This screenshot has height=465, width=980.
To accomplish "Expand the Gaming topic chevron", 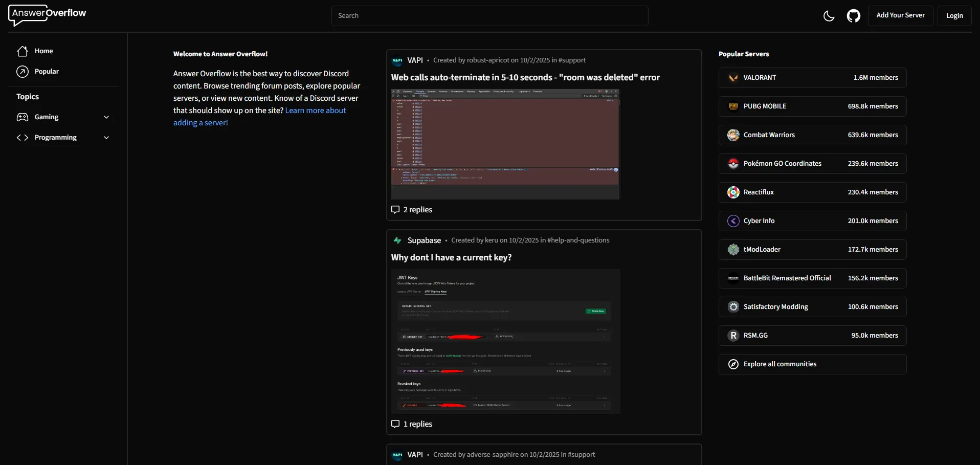I will point(106,117).
